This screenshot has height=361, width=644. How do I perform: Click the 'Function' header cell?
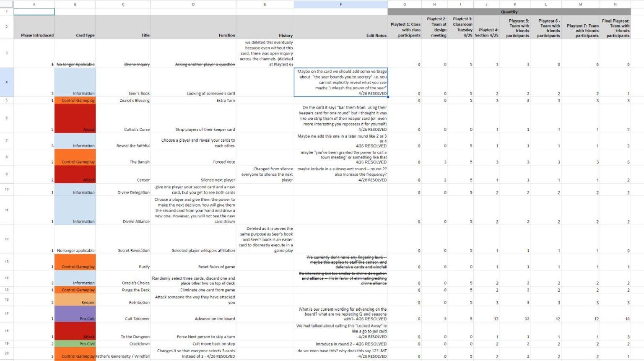coord(193,27)
